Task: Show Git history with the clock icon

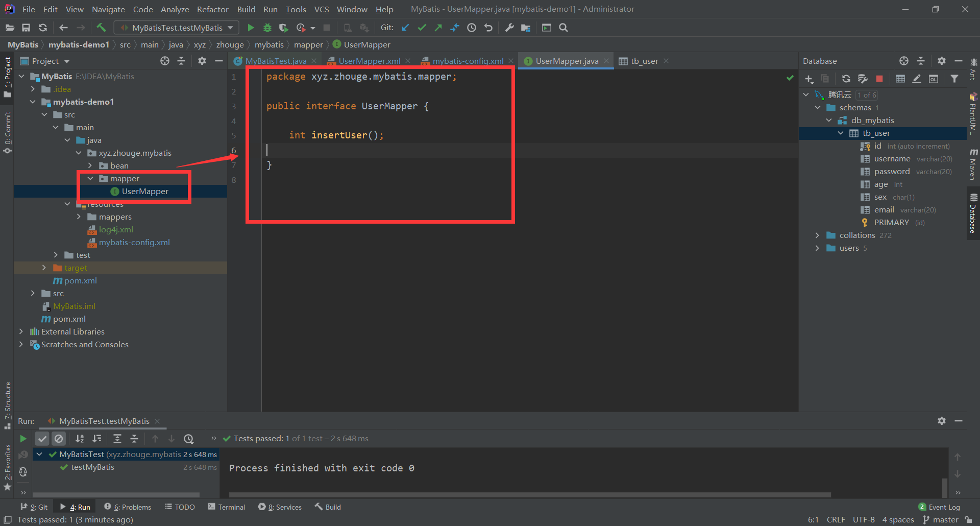Action: click(472, 28)
